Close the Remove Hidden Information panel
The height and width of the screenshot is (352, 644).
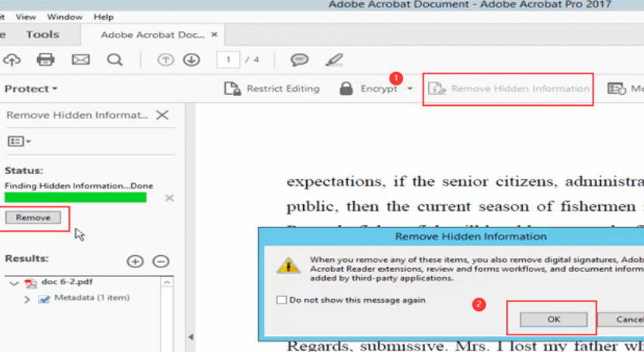click(162, 115)
